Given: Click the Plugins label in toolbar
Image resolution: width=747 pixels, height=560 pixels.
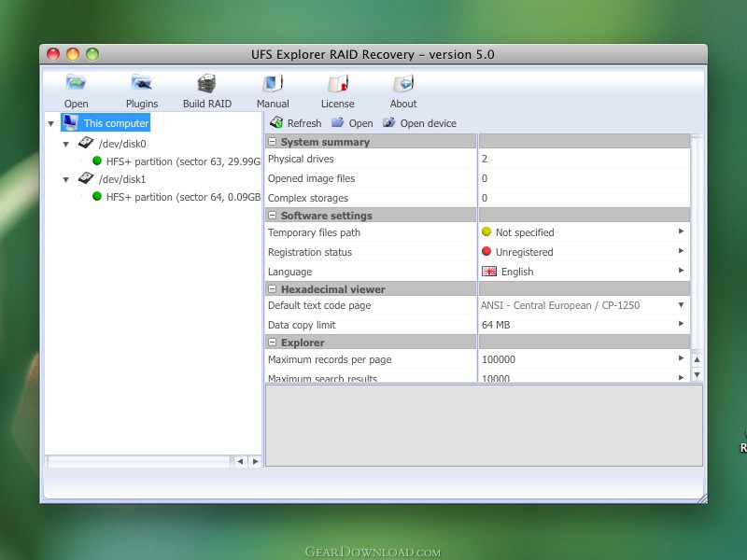Looking at the screenshot, I should (x=142, y=104).
